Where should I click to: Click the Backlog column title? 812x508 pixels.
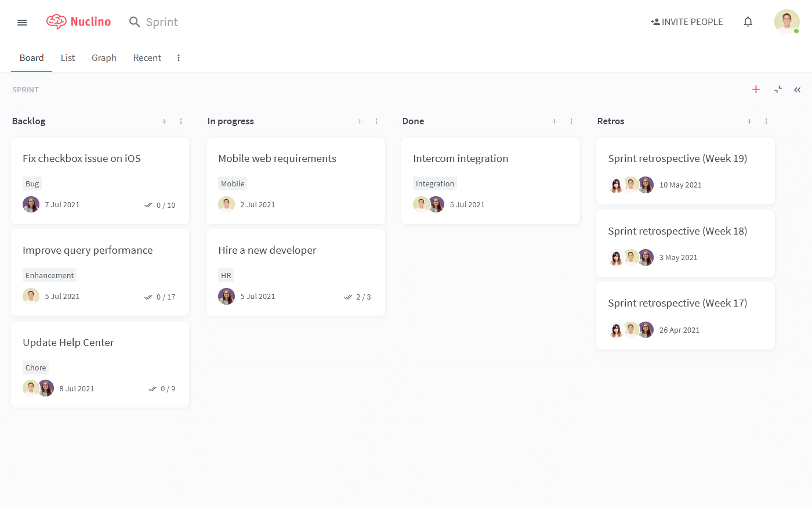[x=28, y=121]
